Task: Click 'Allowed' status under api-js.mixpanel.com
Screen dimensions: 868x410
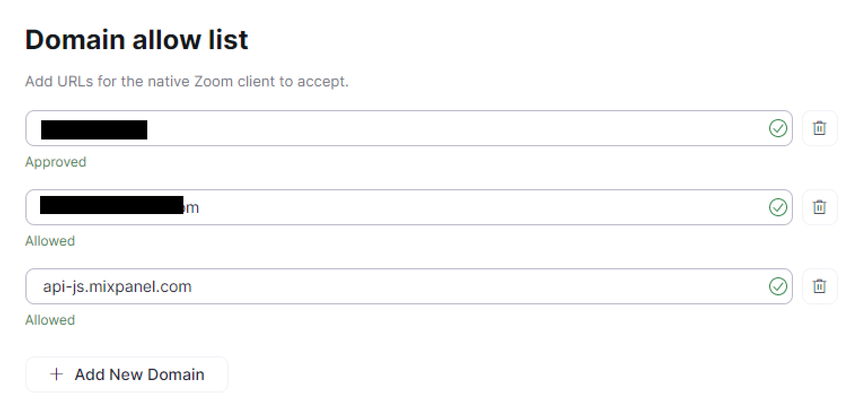Action: [x=50, y=320]
